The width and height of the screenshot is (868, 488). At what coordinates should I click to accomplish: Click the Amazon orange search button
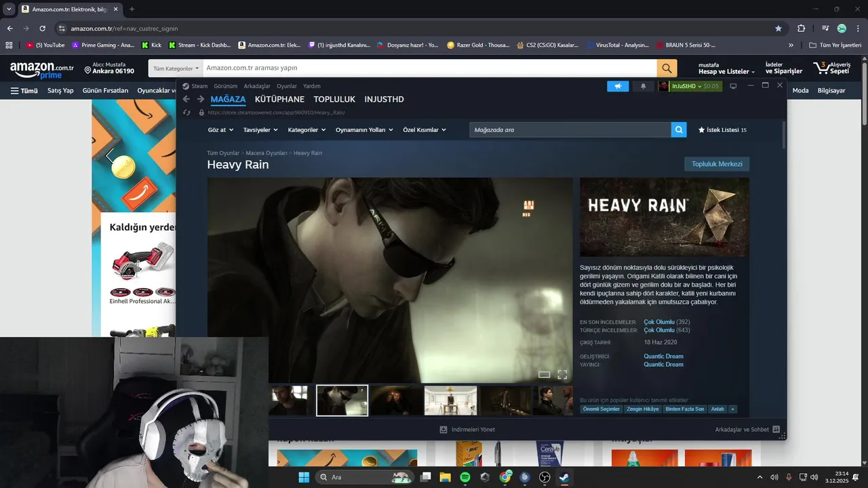click(x=667, y=68)
